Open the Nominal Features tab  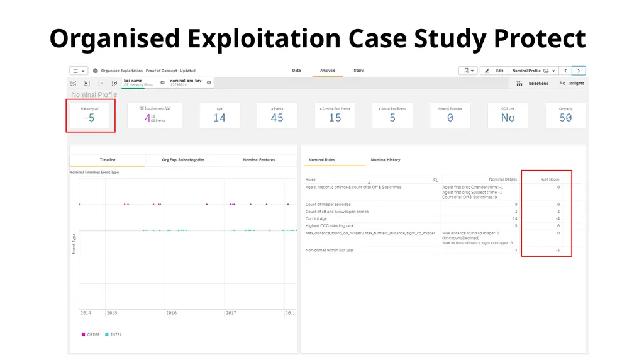(258, 160)
